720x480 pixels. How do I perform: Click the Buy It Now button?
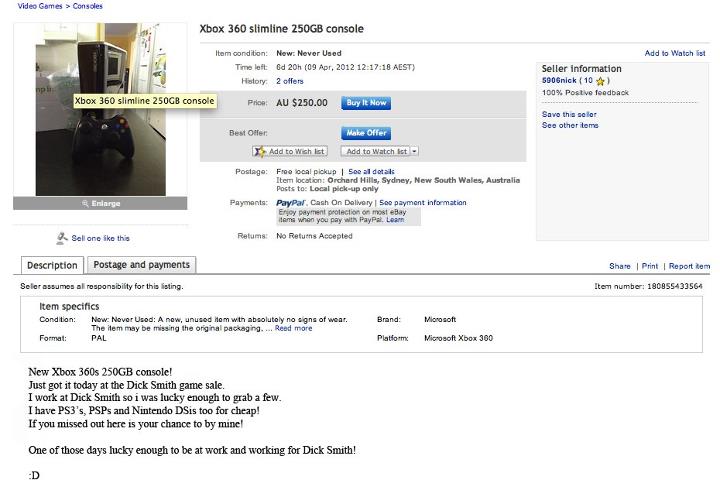(365, 103)
